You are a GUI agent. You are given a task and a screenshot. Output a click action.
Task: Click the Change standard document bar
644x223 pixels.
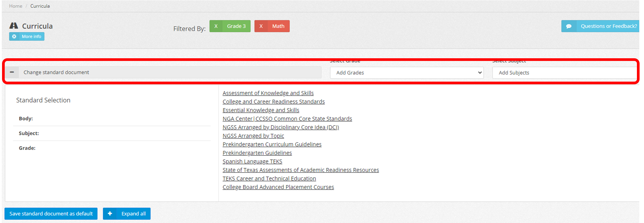[x=170, y=72]
